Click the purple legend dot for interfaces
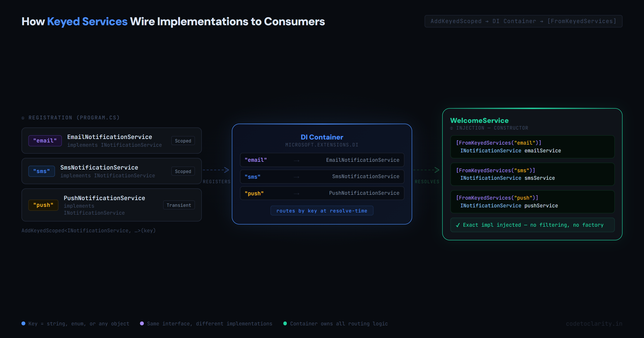The height and width of the screenshot is (338, 644). coord(142,324)
